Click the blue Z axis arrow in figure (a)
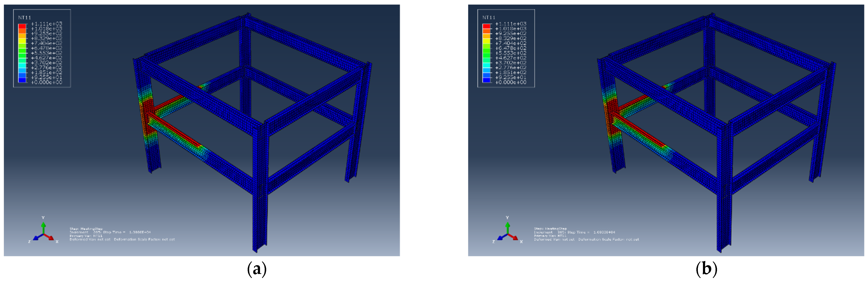Screen dimensions: 868x281 tap(36, 238)
